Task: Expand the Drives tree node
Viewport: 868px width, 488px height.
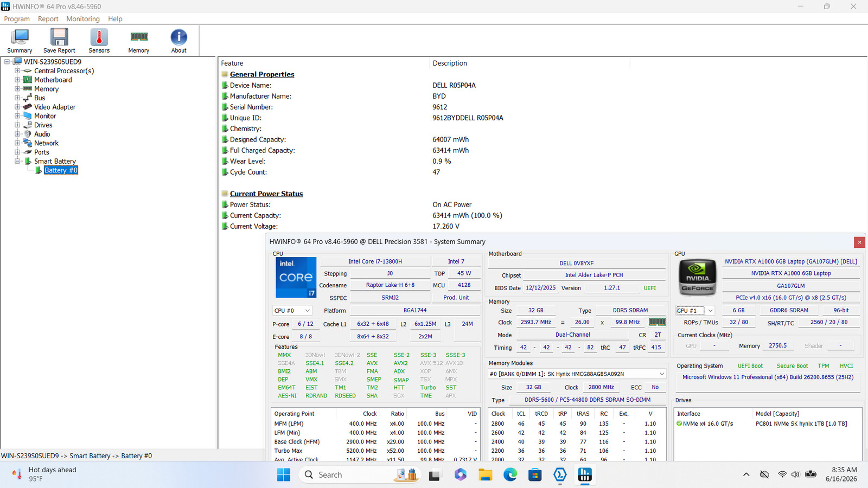Action: [x=17, y=125]
